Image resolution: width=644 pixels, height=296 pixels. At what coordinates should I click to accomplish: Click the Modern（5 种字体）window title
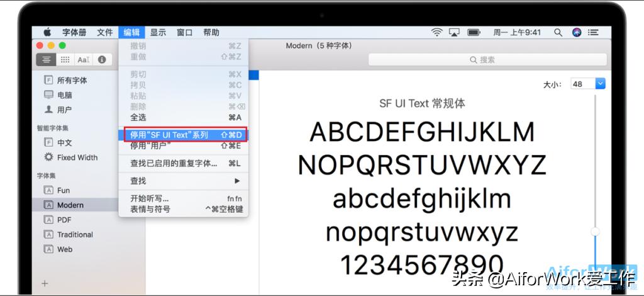(319, 45)
